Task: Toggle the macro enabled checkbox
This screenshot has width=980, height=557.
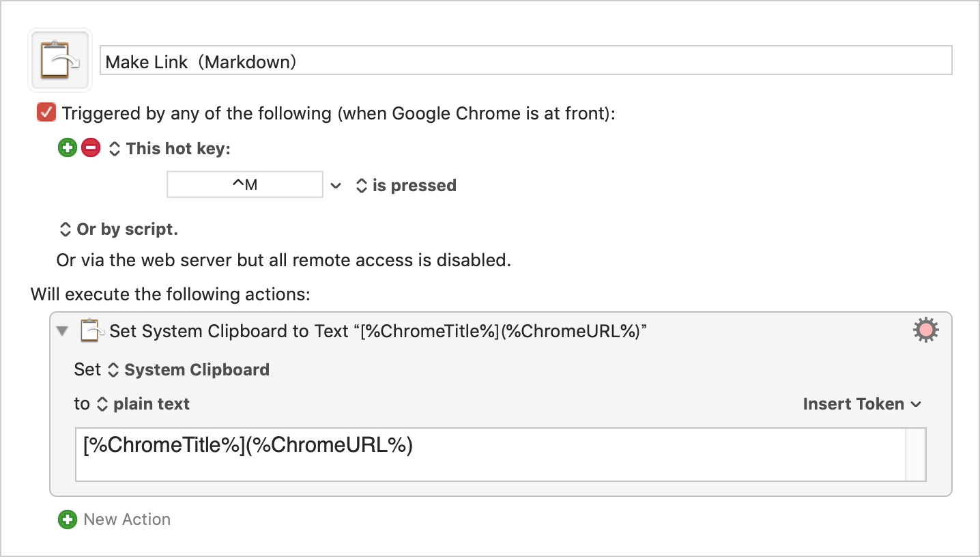Action: click(x=46, y=113)
